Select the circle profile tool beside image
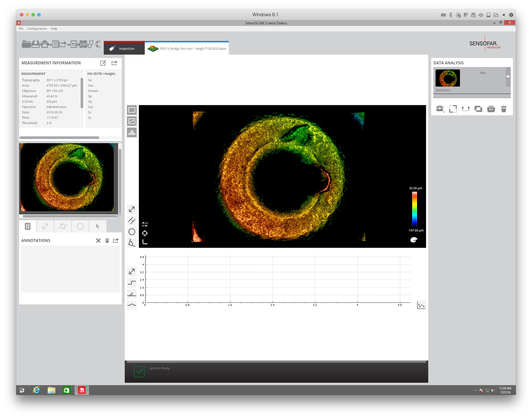This screenshot has height=418, width=532. point(132,232)
